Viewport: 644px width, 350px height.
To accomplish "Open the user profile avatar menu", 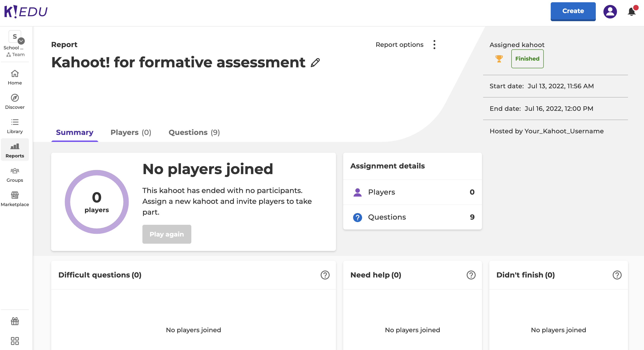I will (x=610, y=11).
